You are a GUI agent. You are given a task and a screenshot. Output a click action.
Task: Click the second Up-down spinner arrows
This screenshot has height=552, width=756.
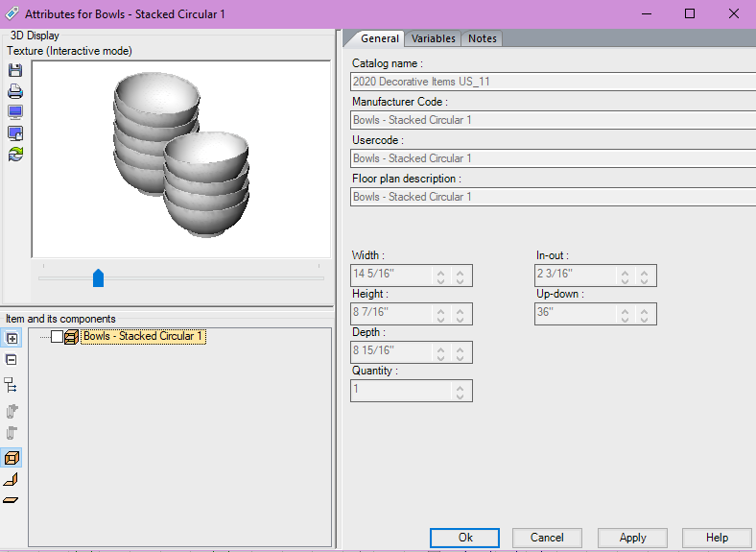coord(644,315)
